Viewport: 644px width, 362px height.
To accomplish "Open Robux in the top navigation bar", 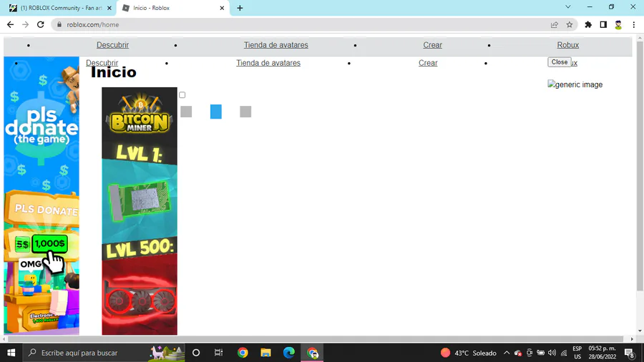I will 568,45.
